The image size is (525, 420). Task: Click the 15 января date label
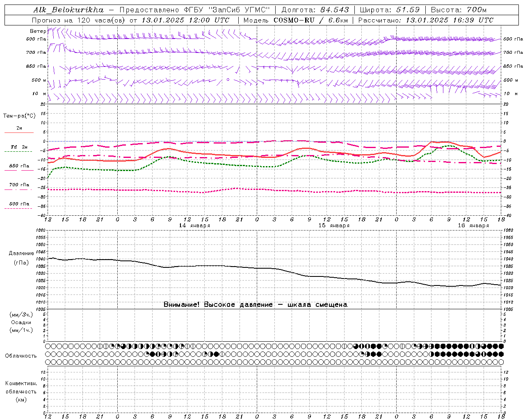click(334, 226)
